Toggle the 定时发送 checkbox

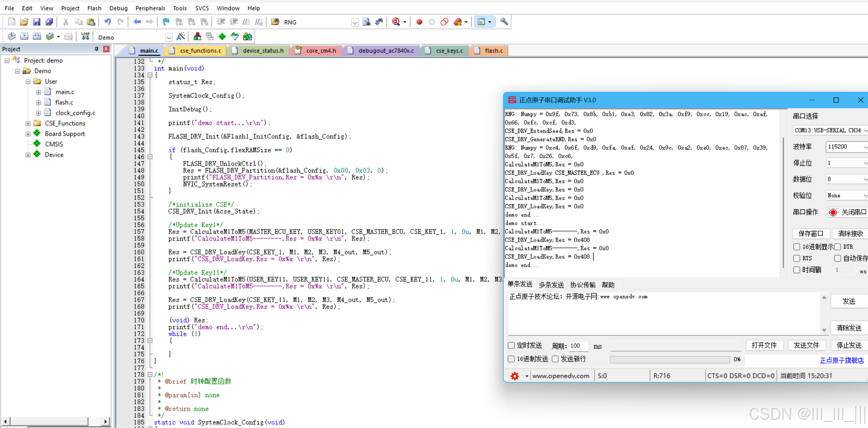[x=511, y=345]
